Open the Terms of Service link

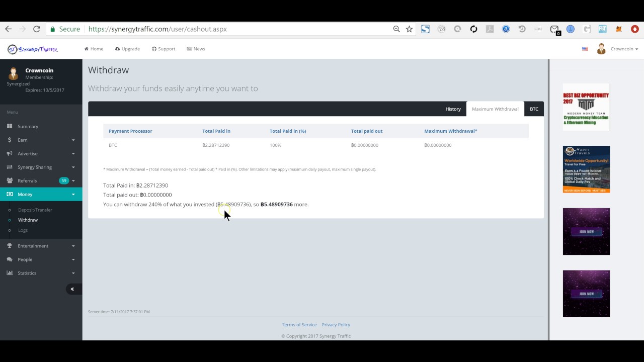coord(299,325)
